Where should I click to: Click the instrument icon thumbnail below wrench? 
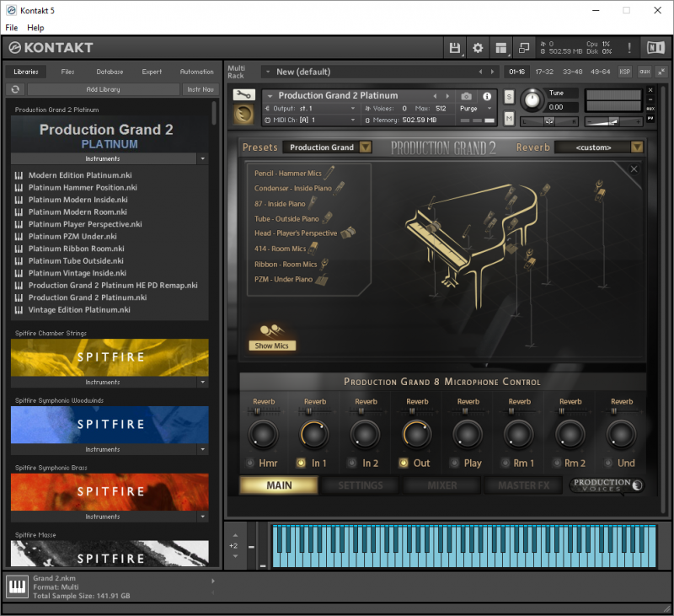click(243, 115)
